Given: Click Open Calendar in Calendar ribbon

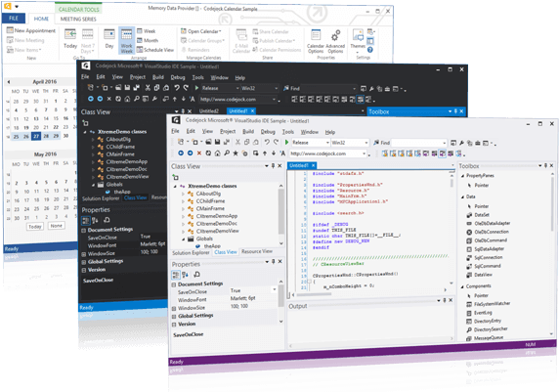Looking at the screenshot, I should click(x=200, y=31).
